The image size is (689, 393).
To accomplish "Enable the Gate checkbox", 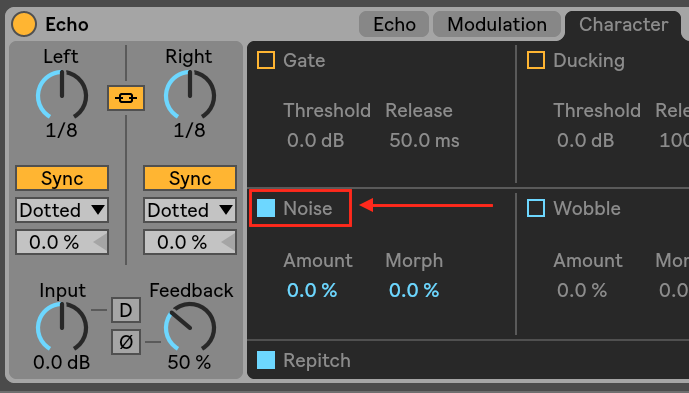I will pyautogui.click(x=266, y=60).
